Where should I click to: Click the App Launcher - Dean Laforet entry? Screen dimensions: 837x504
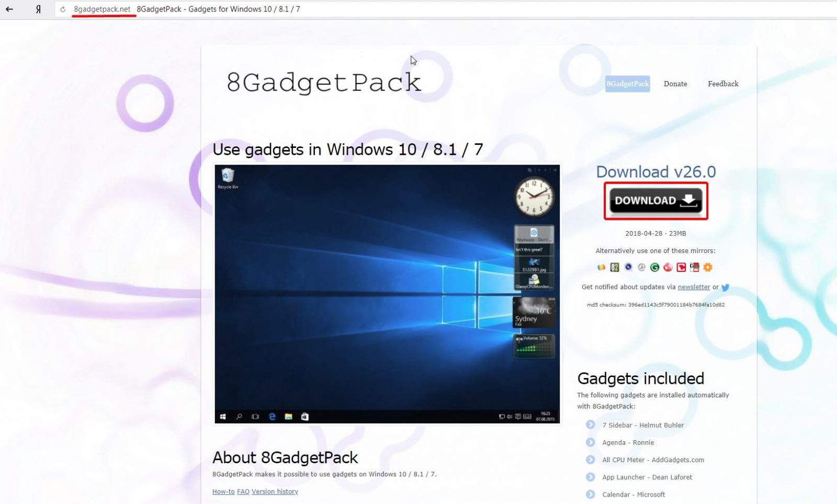[x=647, y=477]
